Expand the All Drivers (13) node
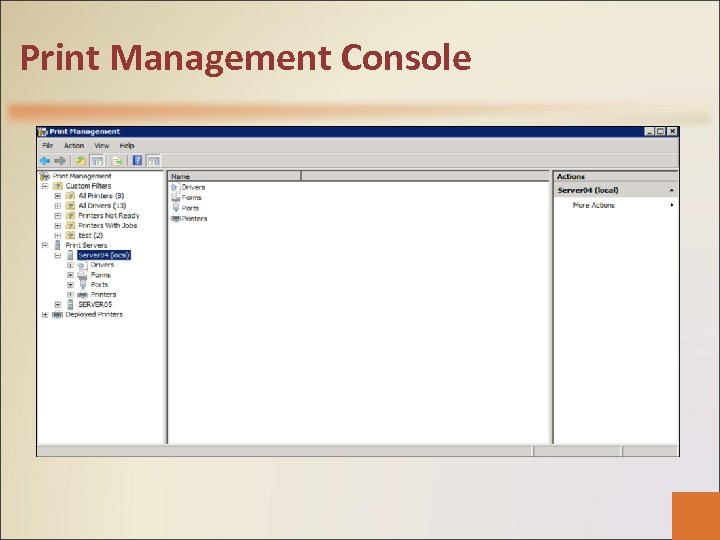 58,206
